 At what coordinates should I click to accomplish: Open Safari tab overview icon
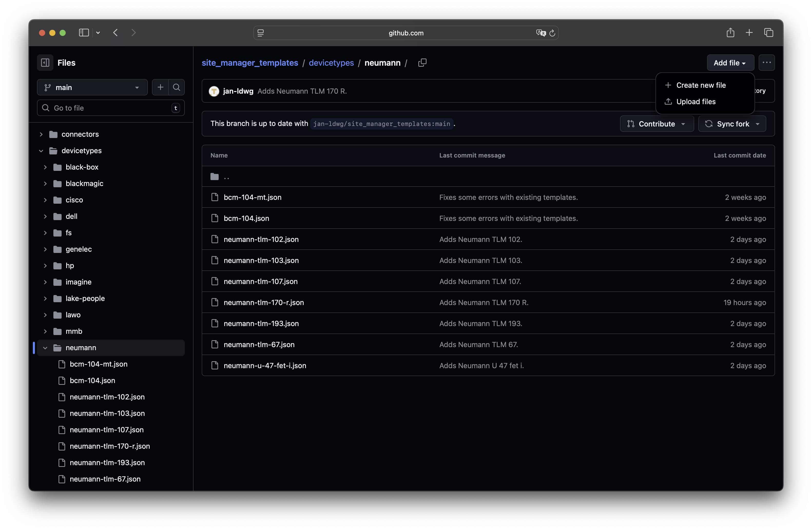click(768, 33)
